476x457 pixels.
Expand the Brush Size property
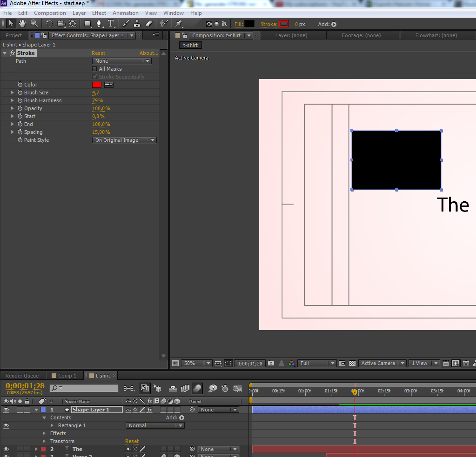12,93
